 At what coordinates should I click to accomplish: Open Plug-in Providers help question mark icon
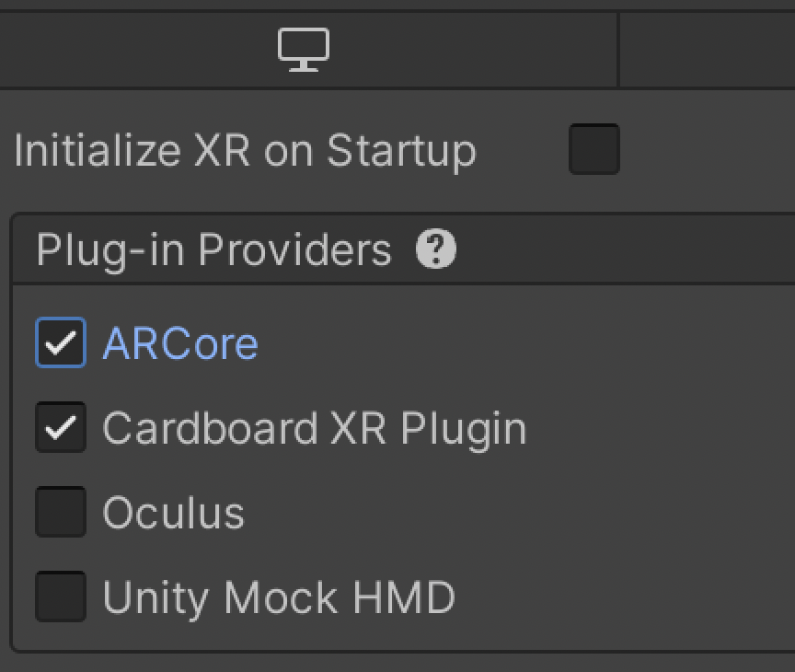[436, 249]
